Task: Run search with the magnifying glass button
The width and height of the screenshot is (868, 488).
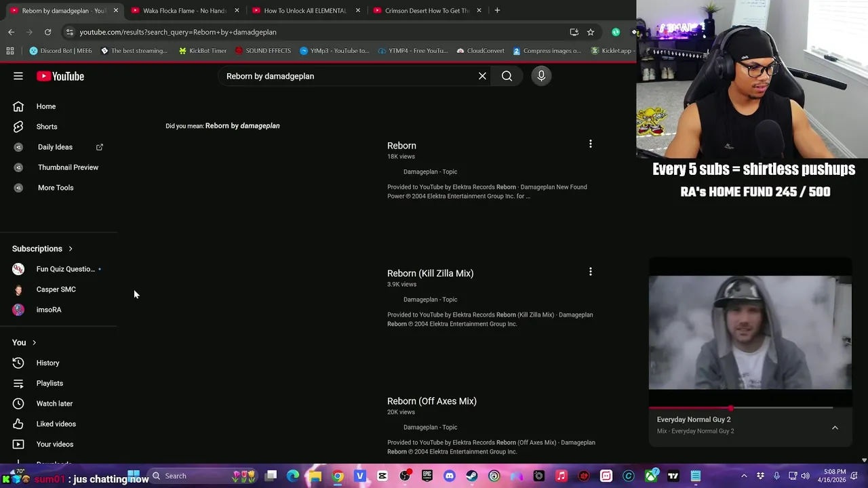Action: tap(507, 76)
